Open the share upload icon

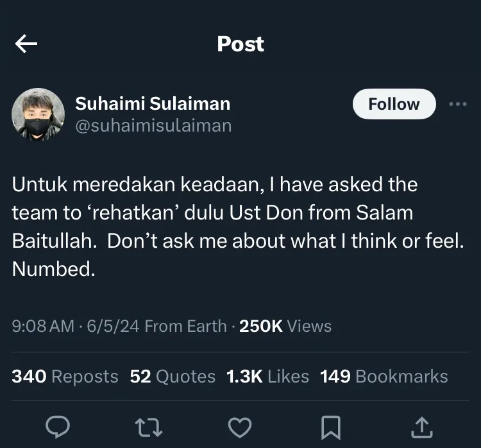[421, 427]
